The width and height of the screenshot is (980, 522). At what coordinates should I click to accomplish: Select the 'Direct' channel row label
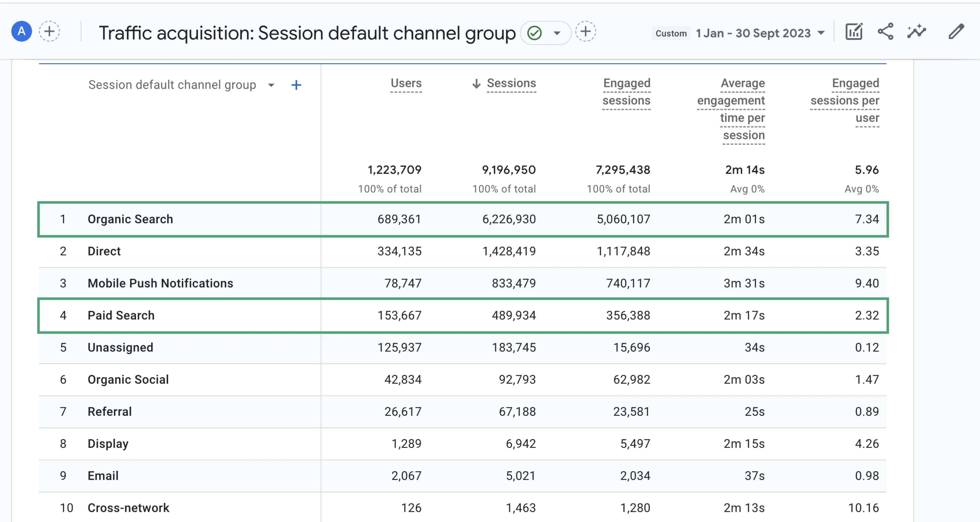point(104,251)
